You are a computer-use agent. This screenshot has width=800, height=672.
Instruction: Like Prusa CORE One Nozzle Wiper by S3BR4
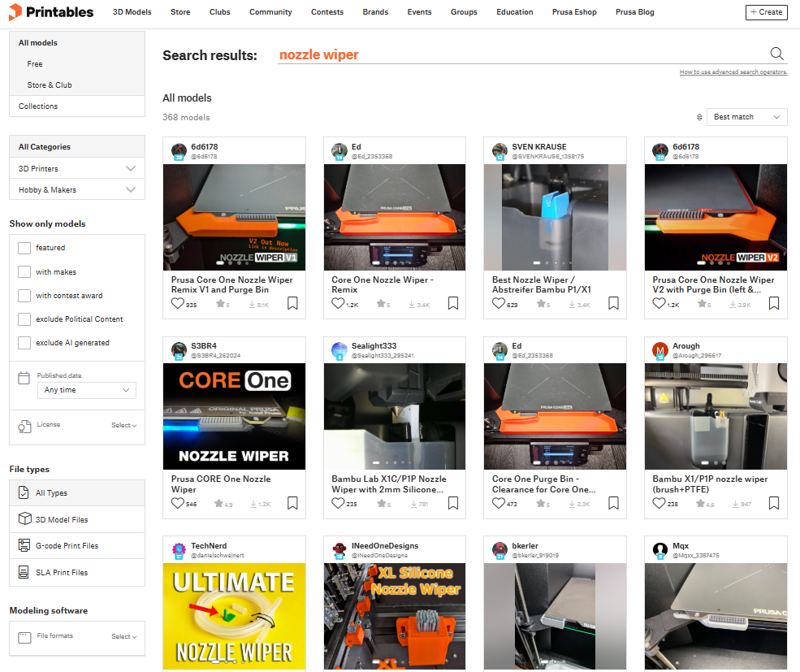click(177, 503)
